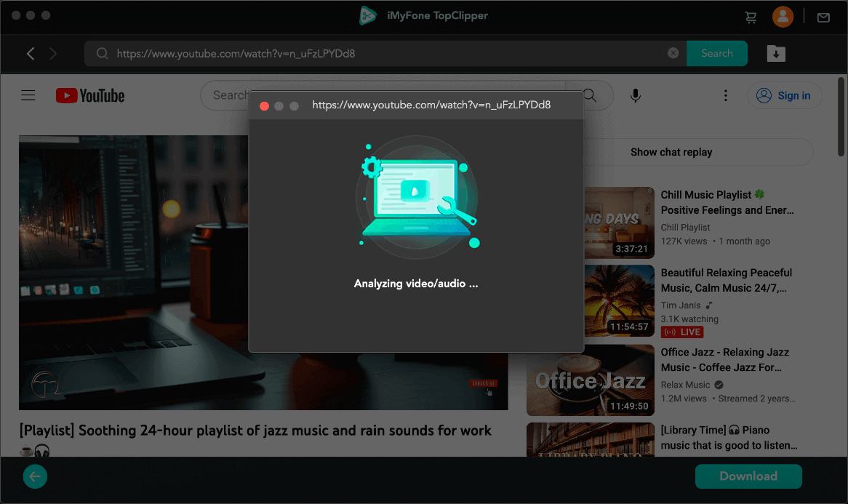Go back using the browser back arrow
The image size is (848, 504).
(x=31, y=53)
